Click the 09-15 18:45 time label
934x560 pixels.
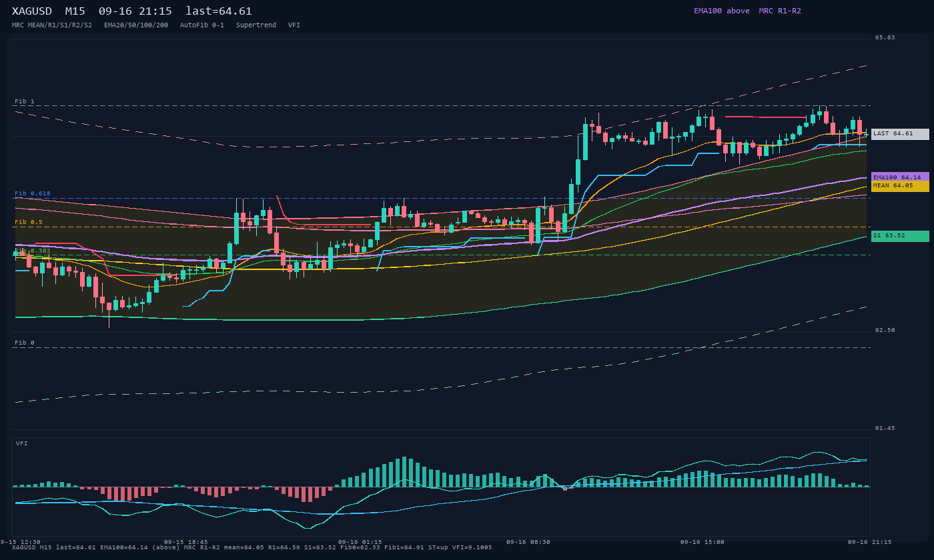(186, 542)
